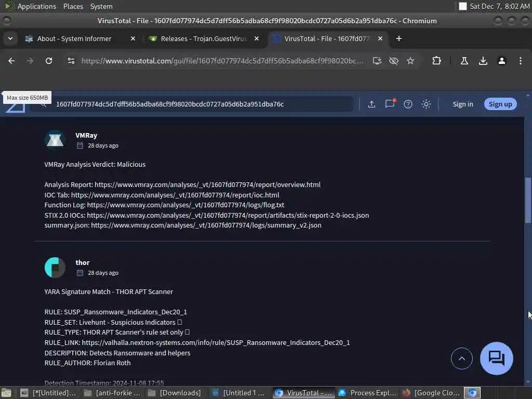Click the VMRay Function Log line

[164, 205]
